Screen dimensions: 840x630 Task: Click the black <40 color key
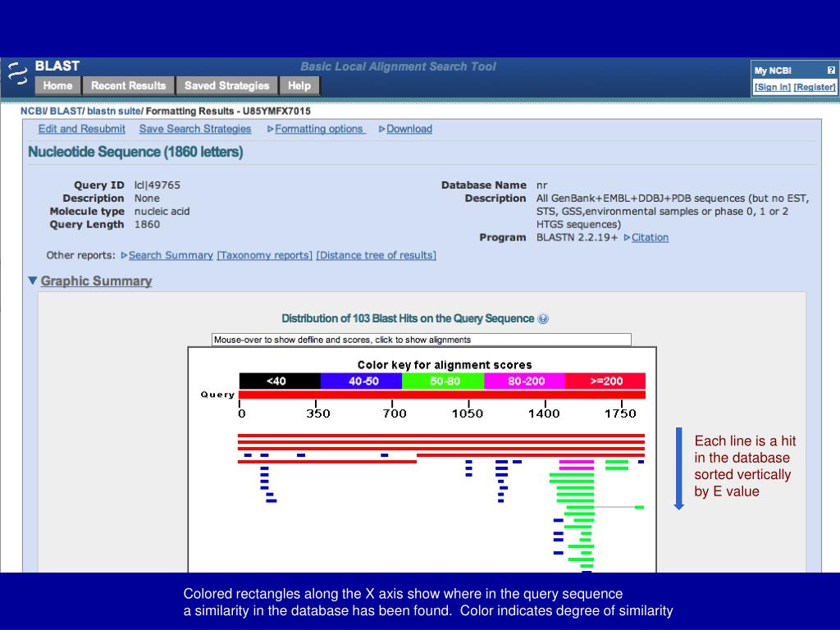(x=280, y=381)
